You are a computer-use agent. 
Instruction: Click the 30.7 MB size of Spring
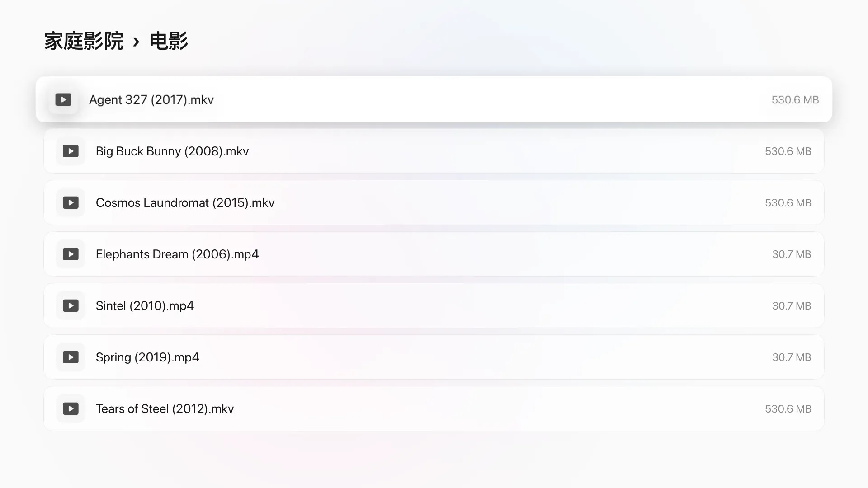(792, 357)
